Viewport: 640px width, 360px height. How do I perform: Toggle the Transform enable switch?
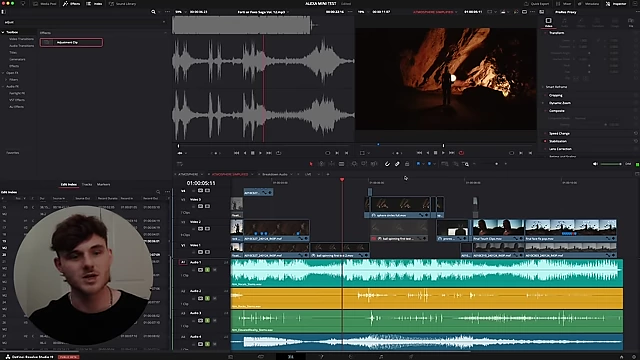pyautogui.click(x=545, y=33)
